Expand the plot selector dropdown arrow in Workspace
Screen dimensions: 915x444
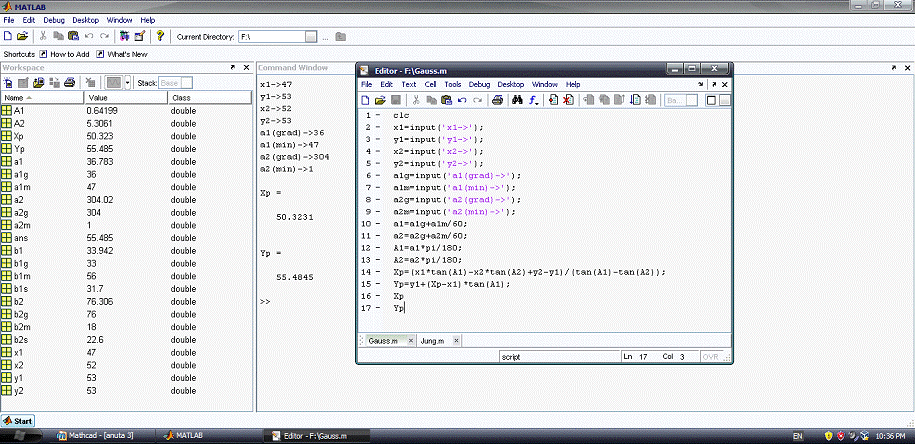pyautogui.click(x=128, y=82)
